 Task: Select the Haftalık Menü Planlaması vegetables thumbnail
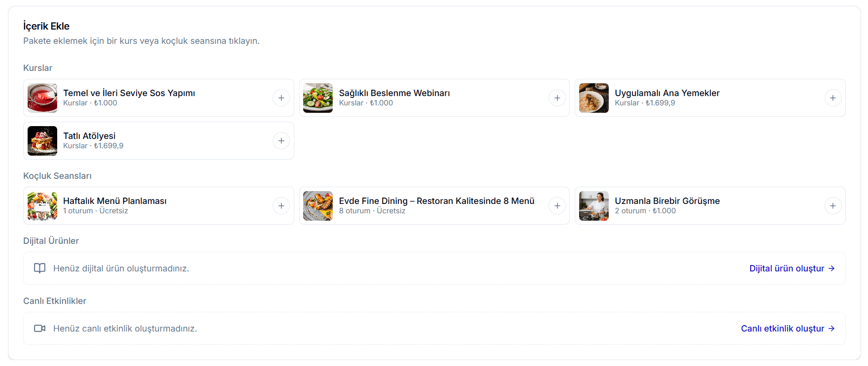[42, 206]
